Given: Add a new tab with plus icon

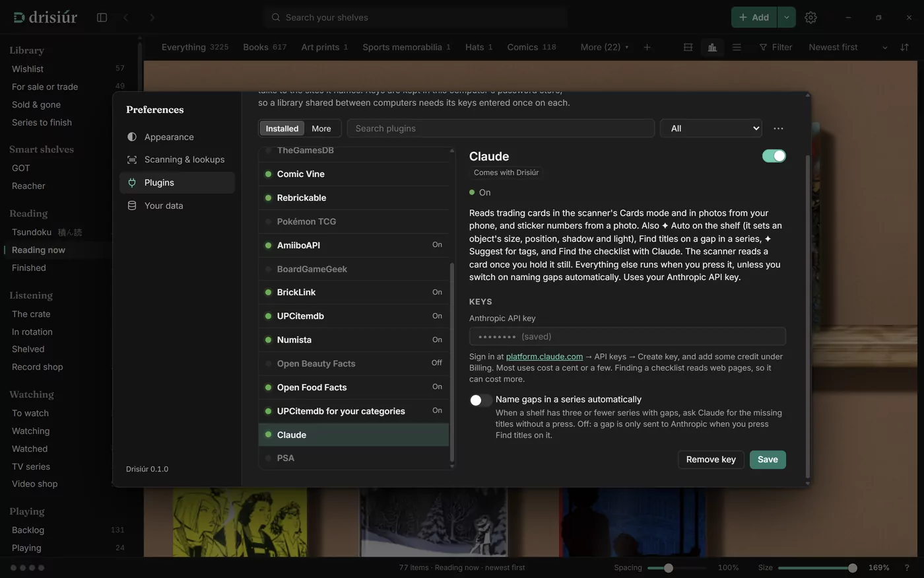Looking at the screenshot, I should tap(647, 47).
